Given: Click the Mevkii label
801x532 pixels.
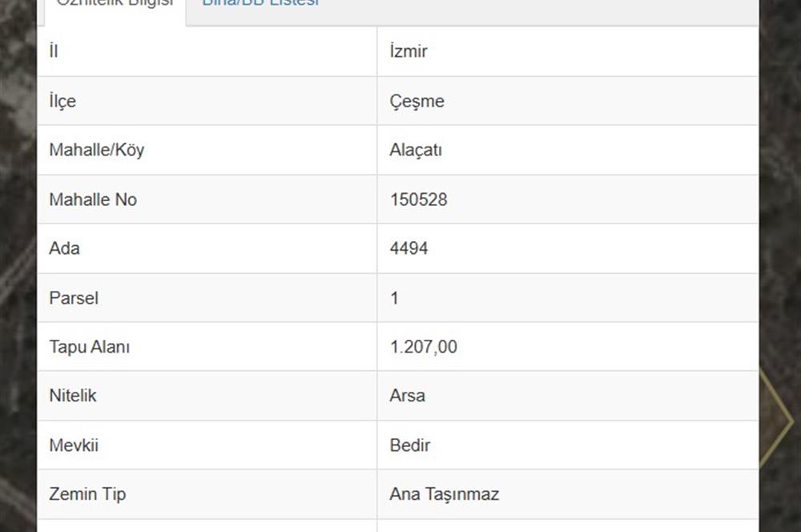Looking at the screenshot, I should [x=74, y=445].
